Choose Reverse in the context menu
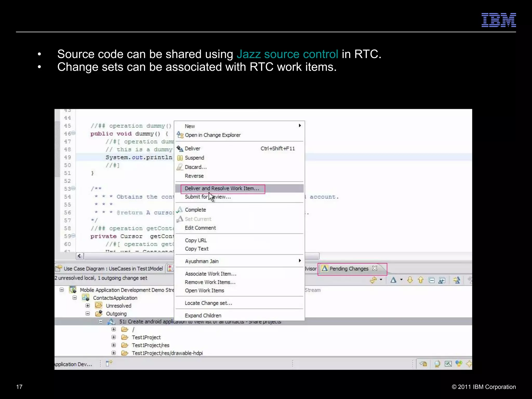 pyautogui.click(x=239, y=176)
